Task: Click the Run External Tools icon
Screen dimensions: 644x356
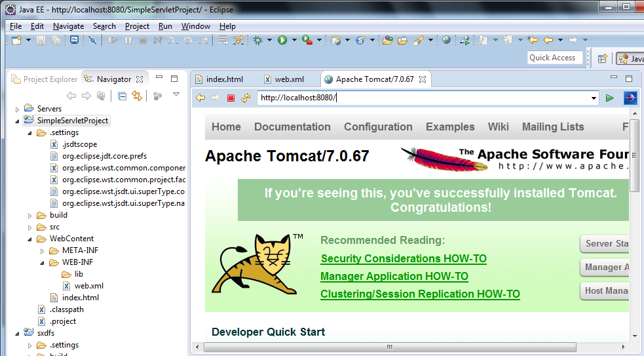Action: tap(307, 40)
